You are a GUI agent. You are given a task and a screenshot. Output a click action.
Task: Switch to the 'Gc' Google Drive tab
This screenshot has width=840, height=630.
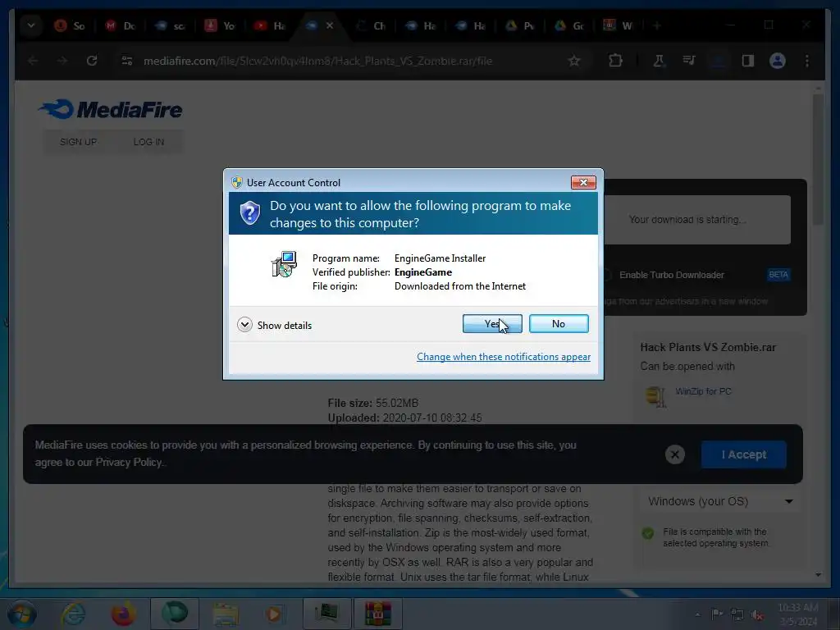(x=571, y=25)
